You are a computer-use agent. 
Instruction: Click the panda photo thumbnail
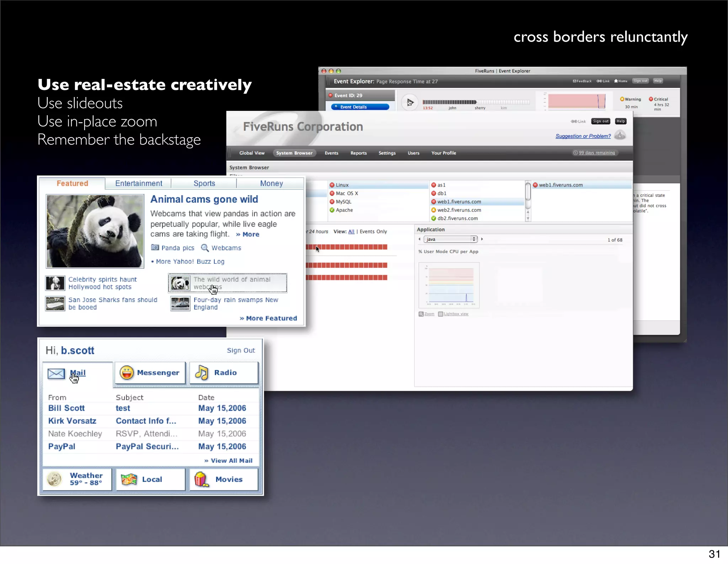coord(95,231)
